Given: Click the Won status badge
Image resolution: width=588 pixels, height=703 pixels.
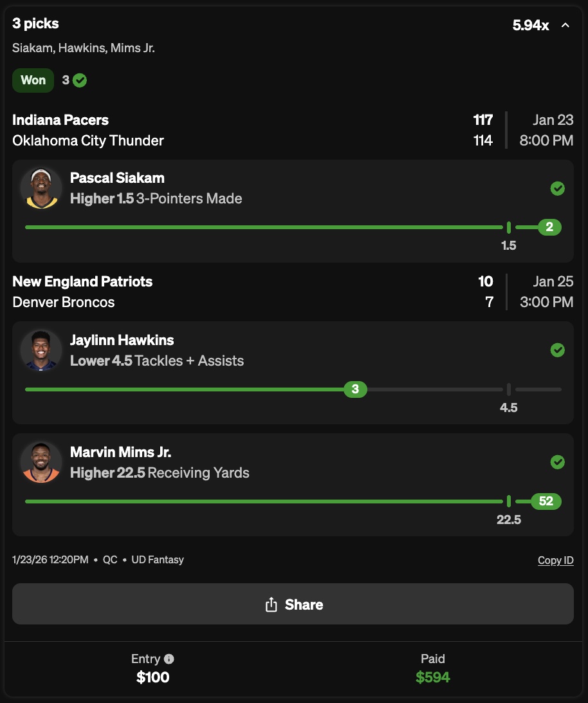Looking at the screenshot, I should 33,80.
